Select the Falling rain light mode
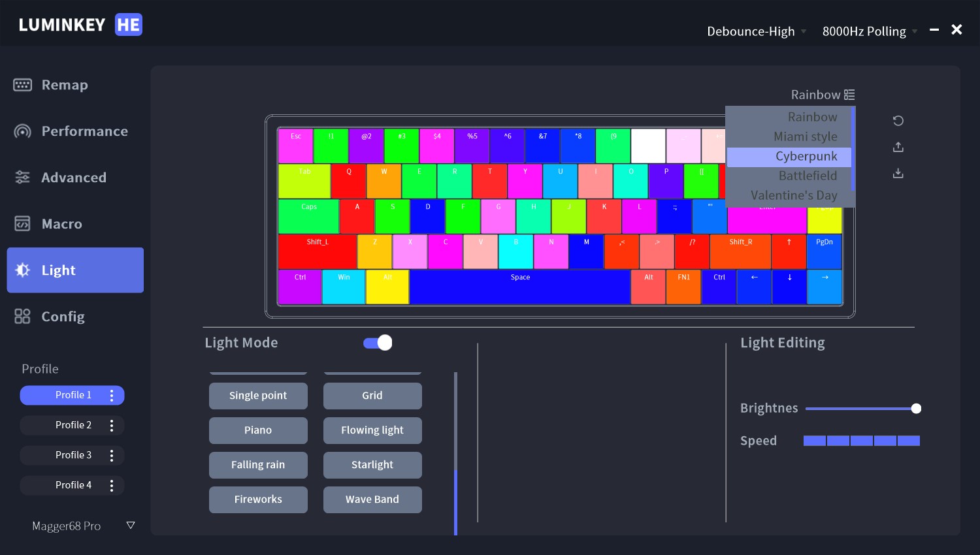This screenshot has height=555, width=980. (x=258, y=465)
